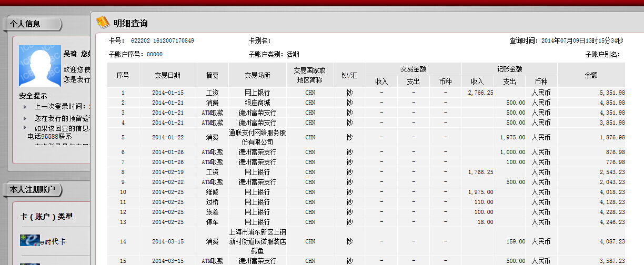Click the query time 2014年07月09日13时15分34秒

pos(582,40)
